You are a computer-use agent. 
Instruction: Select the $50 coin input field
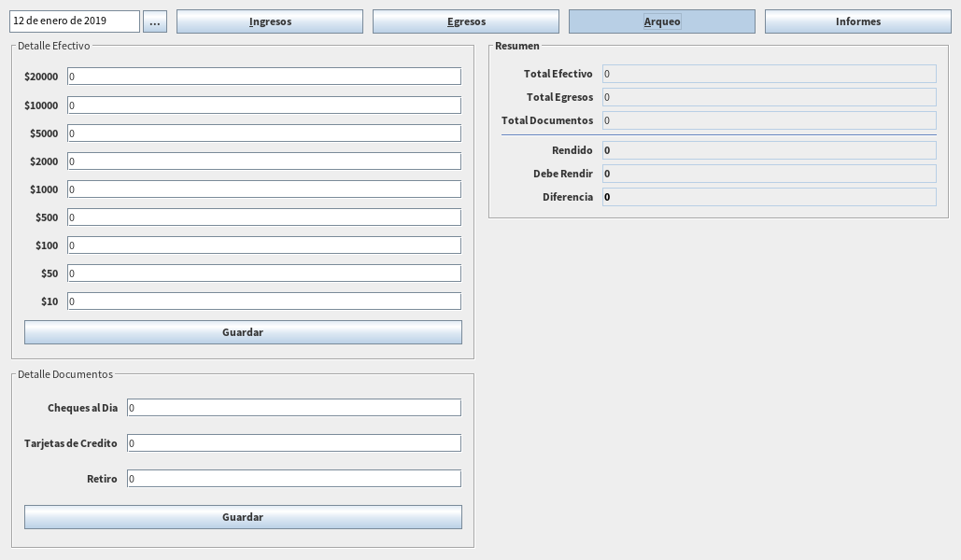pyautogui.click(x=263, y=273)
